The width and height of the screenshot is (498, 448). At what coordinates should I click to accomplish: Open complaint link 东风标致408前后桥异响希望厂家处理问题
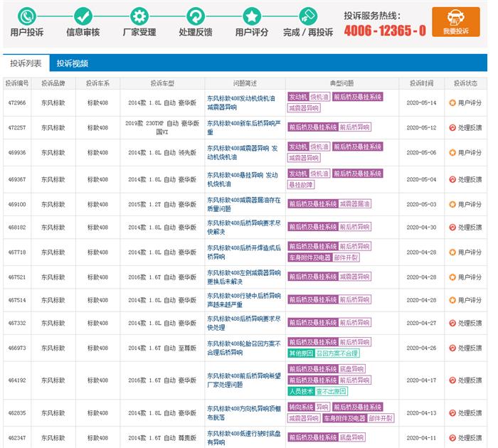pyautogui.click(x=244, y=380)
